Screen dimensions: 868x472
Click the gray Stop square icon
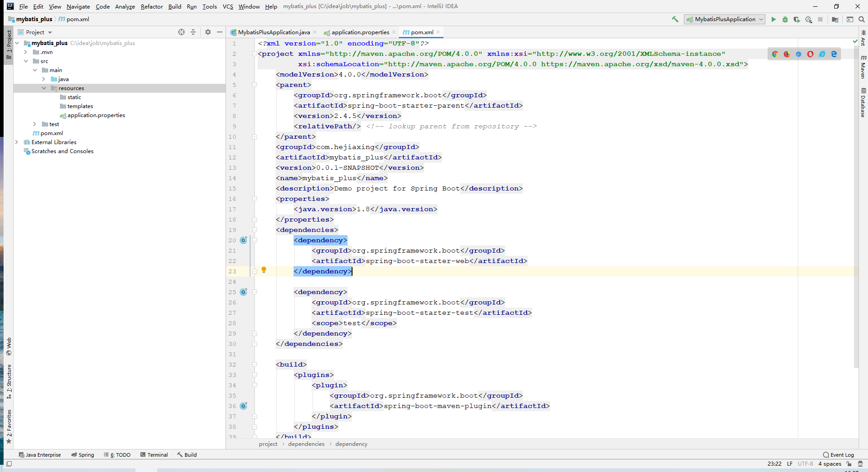point(820,19)
